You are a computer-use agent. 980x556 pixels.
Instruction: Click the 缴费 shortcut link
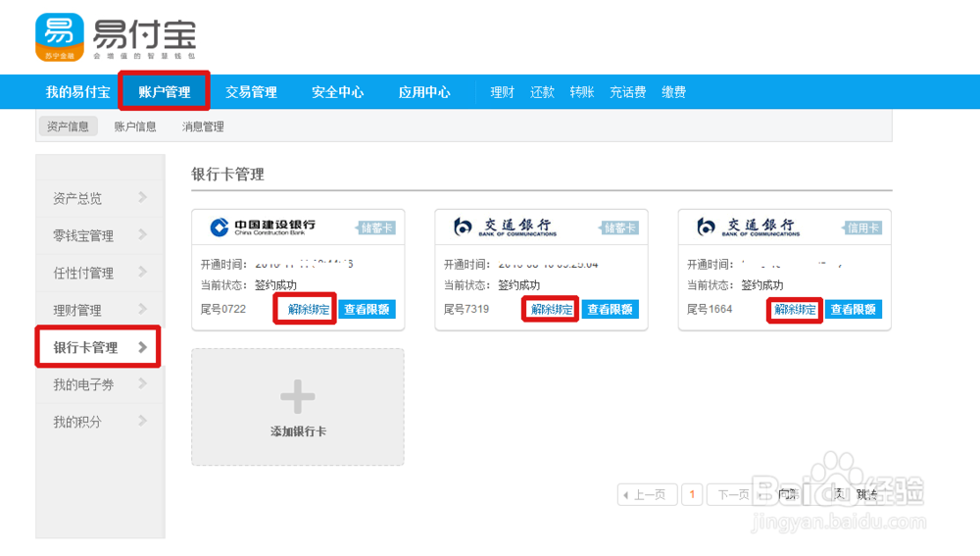674,92
